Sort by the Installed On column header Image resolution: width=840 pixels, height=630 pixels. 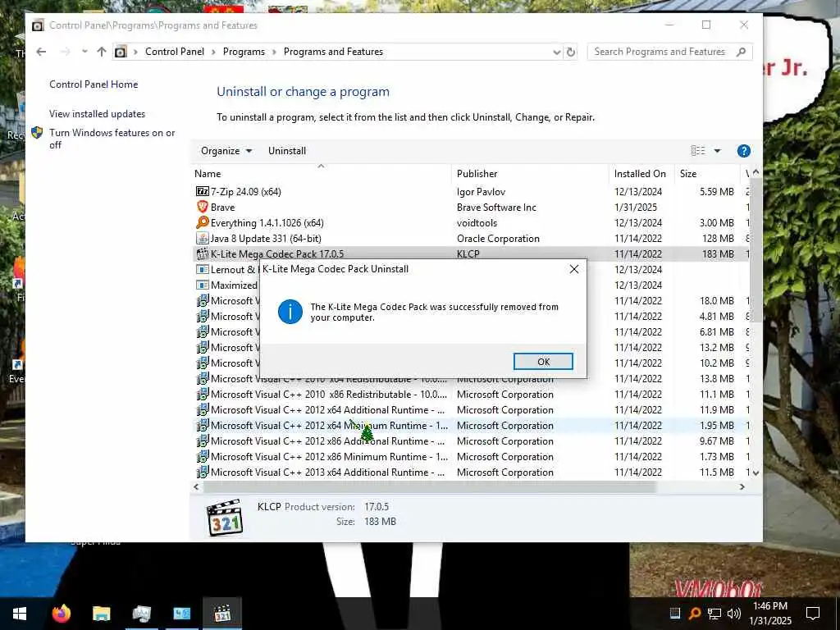click(x=641, y=174)
